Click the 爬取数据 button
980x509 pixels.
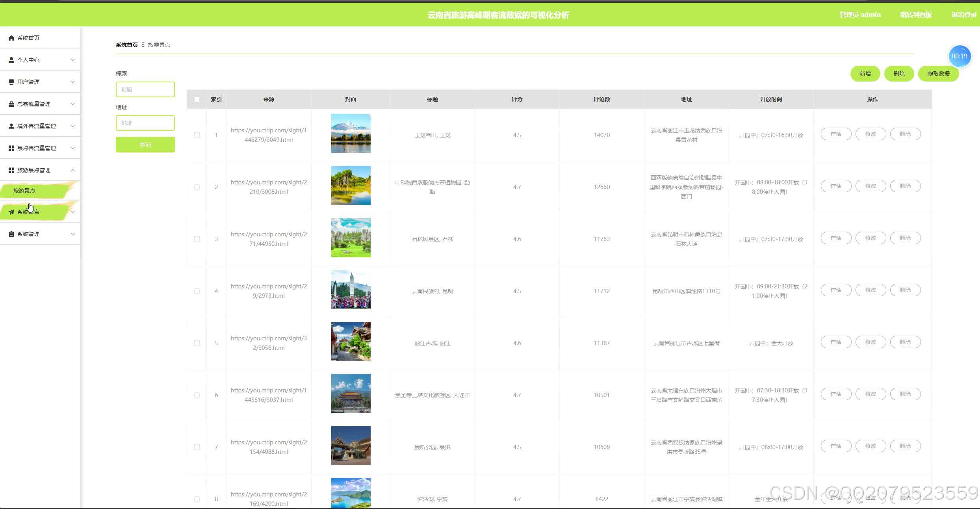point(938,74)
